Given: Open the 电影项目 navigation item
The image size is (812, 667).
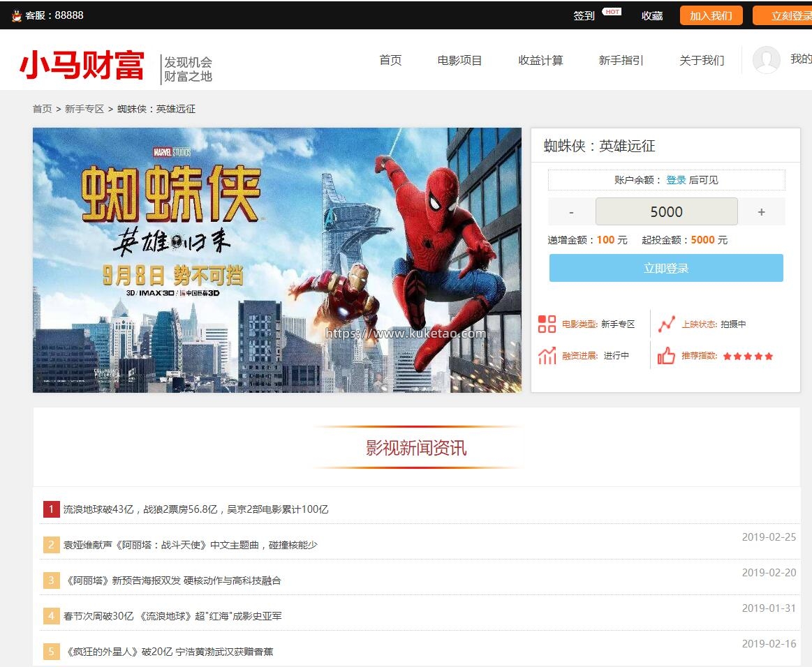Looking at the screenshot, I should click(x=460, y=60).
